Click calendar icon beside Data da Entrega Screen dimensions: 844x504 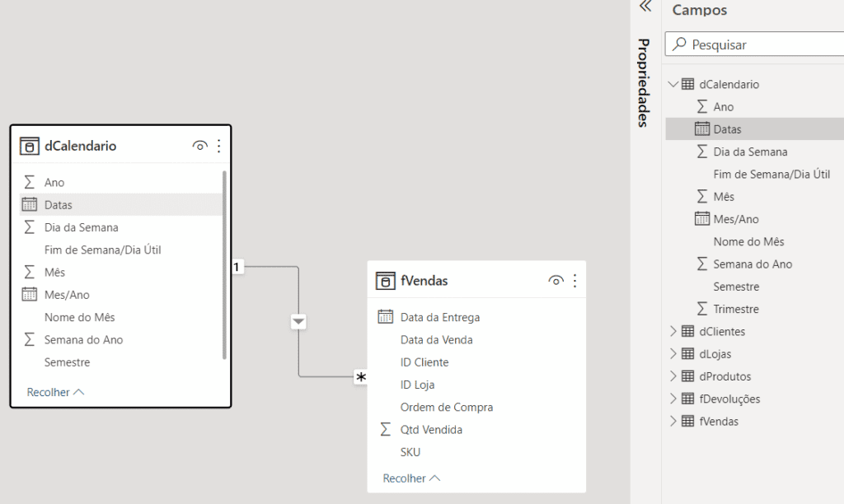click(386, 317)
